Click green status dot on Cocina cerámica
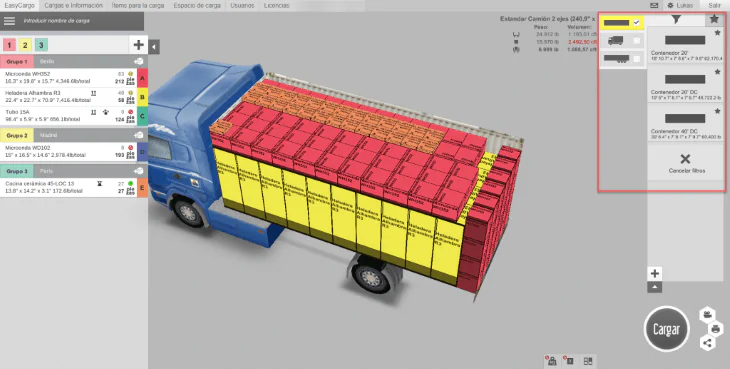This screenshot has height=369, width=730. tap(131, 184)
